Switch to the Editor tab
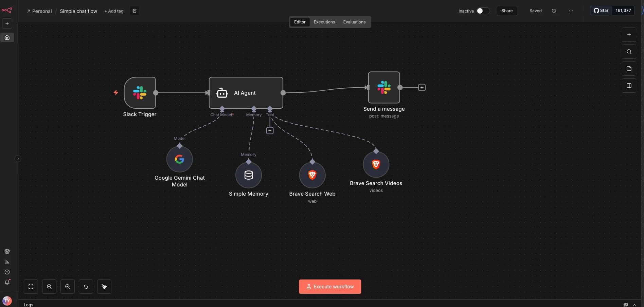This screenshot has width=644, height=307. [300, 22]
